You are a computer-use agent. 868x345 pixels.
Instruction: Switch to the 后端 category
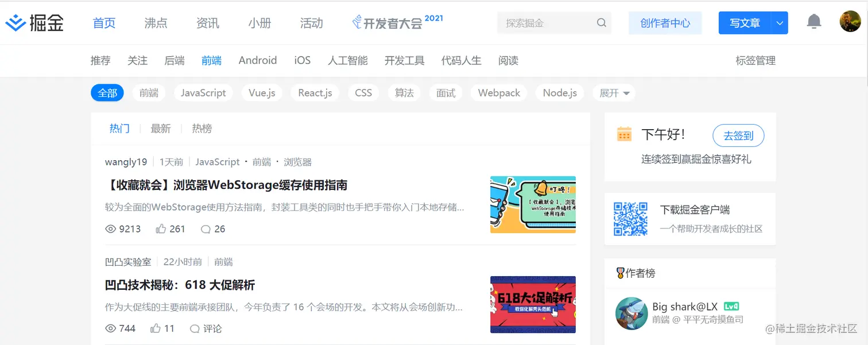pyautogui.click(x=175, y=60)
